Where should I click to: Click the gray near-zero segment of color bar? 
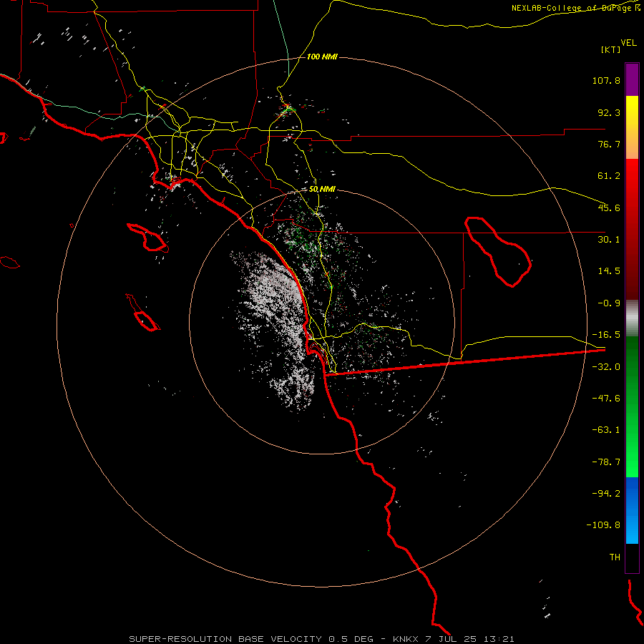tap(632, 318)
